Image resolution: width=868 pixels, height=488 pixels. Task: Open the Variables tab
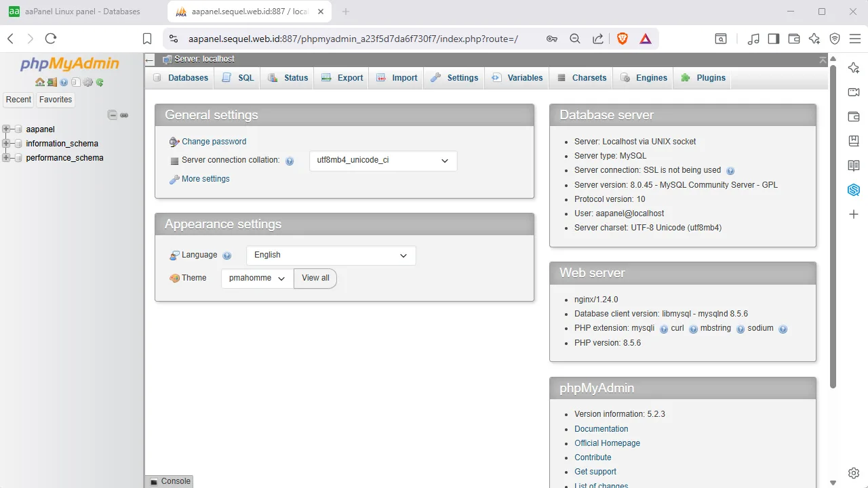coord(517,78)
